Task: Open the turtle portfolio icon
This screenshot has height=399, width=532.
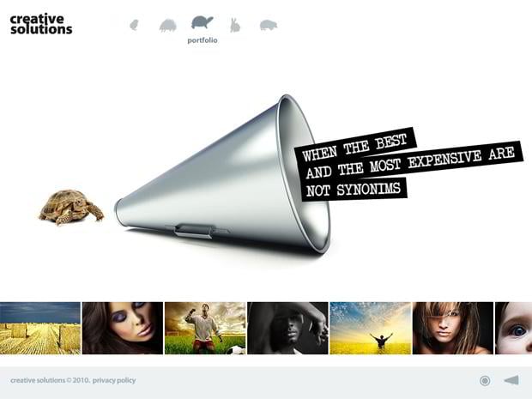Action: [203, 22]
